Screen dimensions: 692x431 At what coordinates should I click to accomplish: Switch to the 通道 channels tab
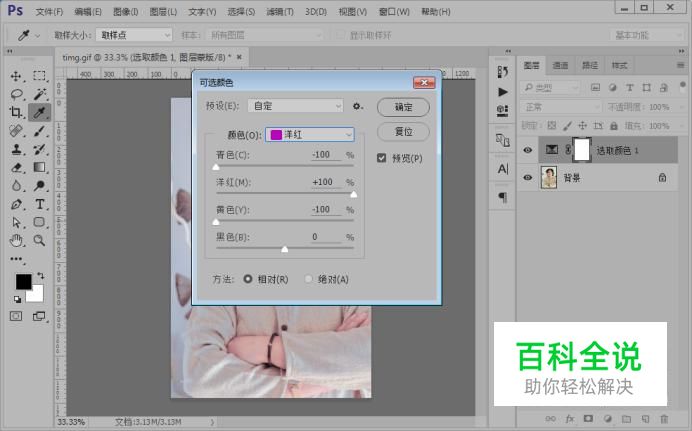click(x=561, y=66)
